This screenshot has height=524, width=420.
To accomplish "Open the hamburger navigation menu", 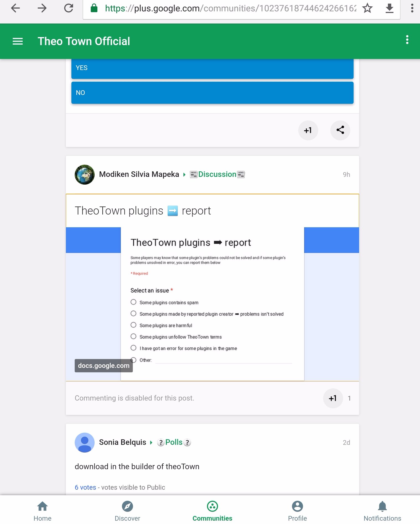I will [18, 41].
